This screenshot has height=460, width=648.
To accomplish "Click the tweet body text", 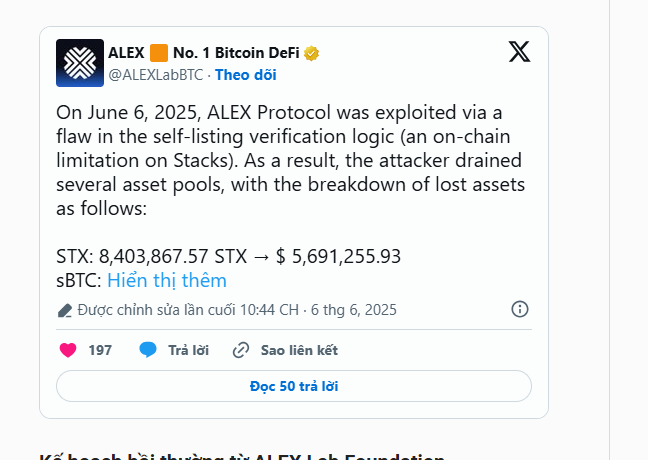I will click(291, 160).
